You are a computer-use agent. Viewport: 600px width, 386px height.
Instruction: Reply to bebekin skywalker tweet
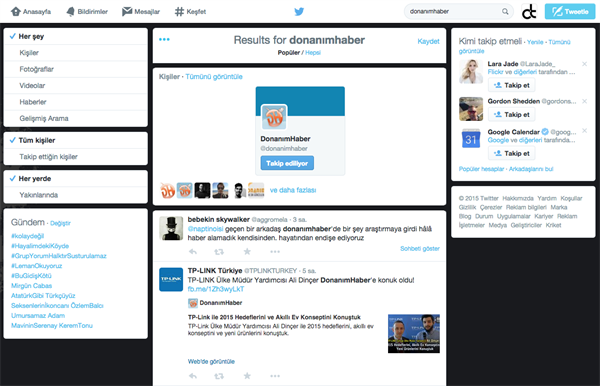pos(193,252)
